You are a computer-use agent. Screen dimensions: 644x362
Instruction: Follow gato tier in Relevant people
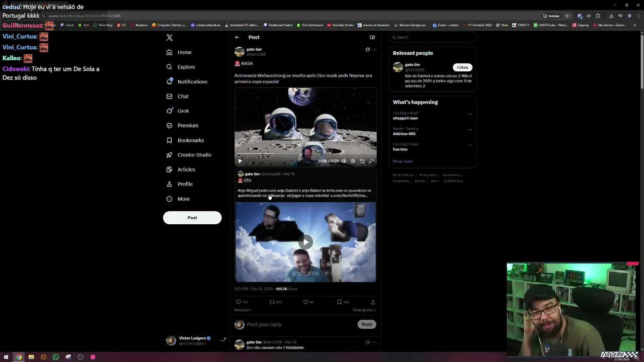pyautogui.click(x=462, y=67)
